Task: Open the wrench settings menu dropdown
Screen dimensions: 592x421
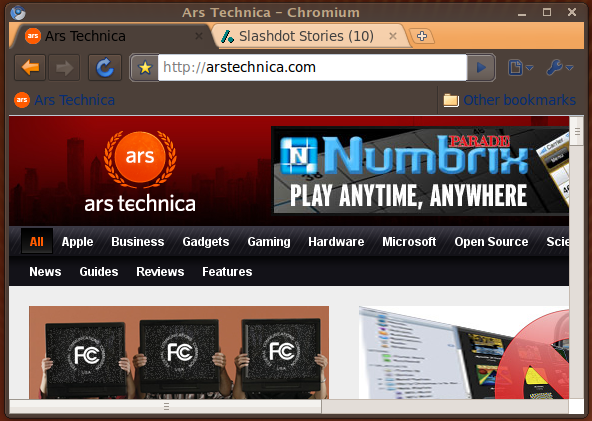Action: 560,68
